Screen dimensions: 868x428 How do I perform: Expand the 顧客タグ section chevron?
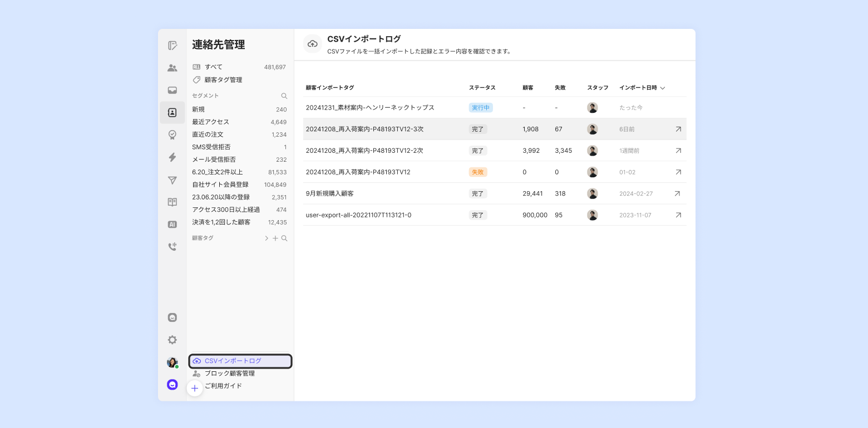(267, 238)
